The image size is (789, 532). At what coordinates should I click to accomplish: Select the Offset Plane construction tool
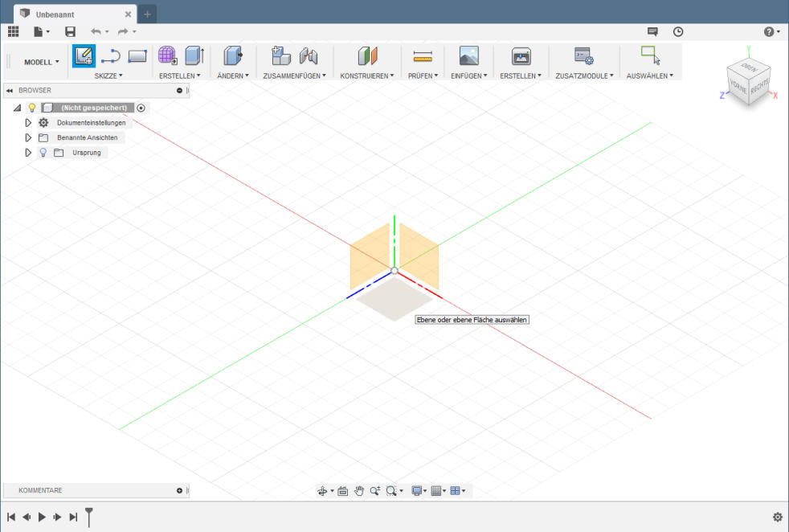[x=368, y=55]
